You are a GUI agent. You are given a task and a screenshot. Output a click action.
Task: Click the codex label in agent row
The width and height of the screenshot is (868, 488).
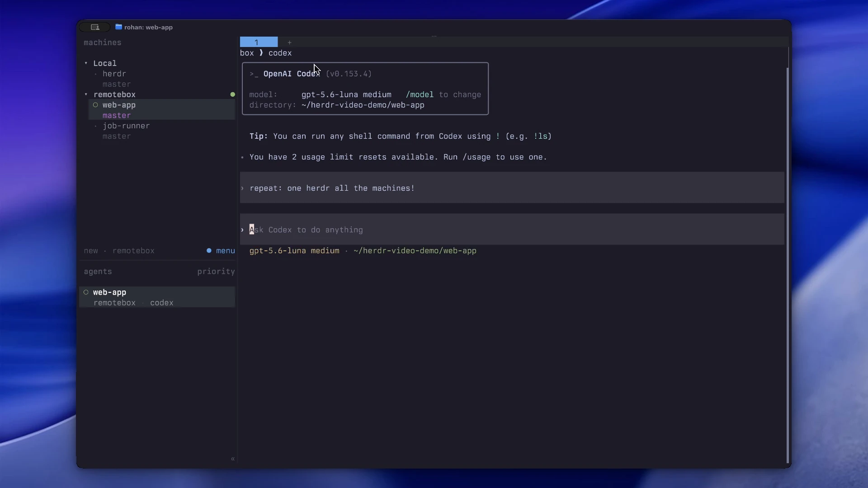point(162,303)
